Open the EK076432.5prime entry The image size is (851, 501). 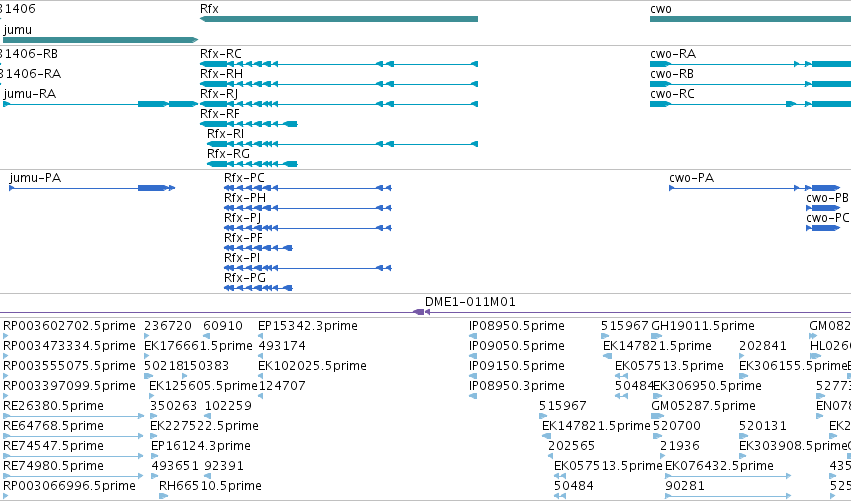tap(719, 466)
